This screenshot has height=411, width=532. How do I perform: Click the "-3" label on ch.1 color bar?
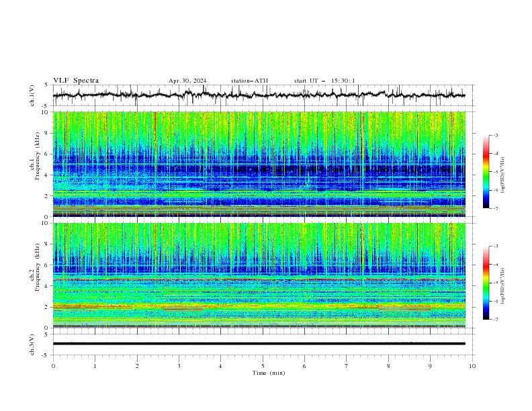tap(495, 135)
